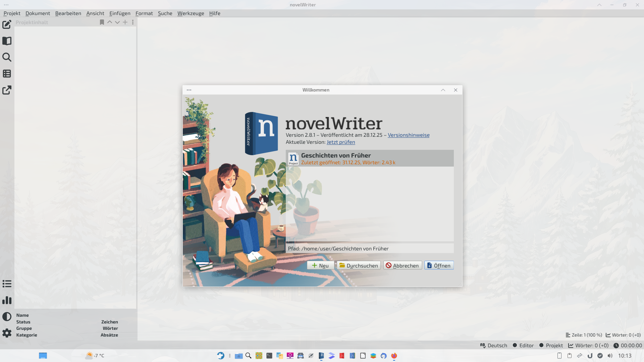Open the project tree three-dot menu
Screen dimensions: 644x362
coord(133,22)
